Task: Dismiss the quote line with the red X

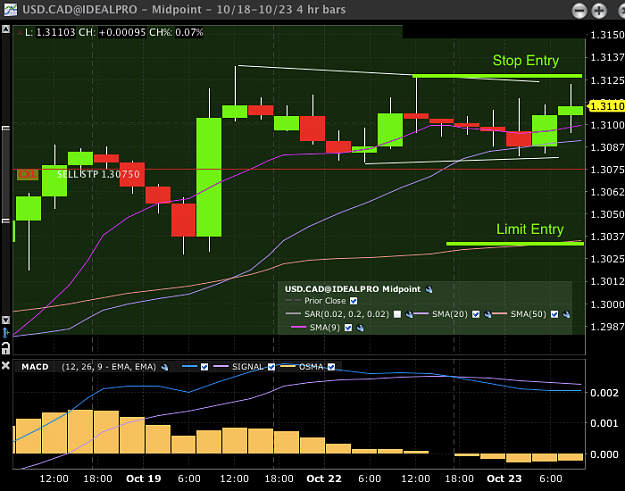Action: click(20, 33)
